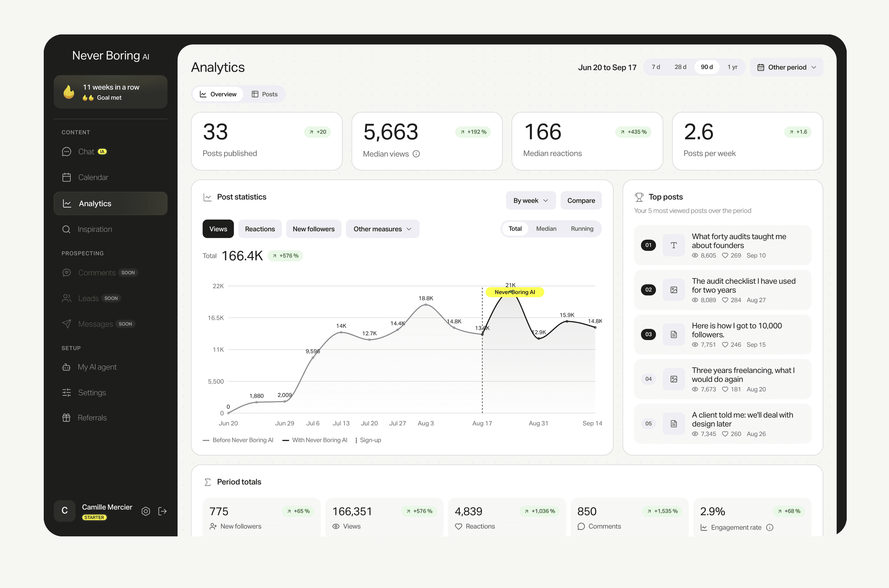Click the Posts published card
The height and width of the screenshot is (588, 889).
(x=267, y=141)
